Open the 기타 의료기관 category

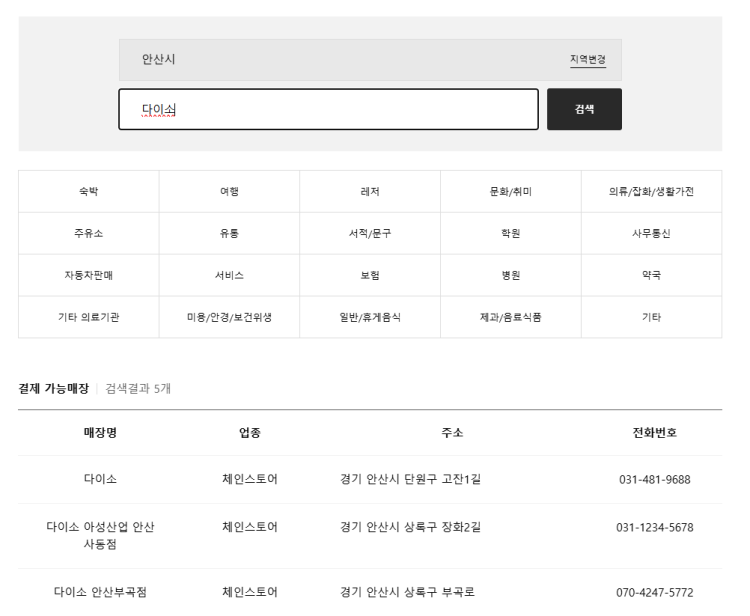click(88, 317)
